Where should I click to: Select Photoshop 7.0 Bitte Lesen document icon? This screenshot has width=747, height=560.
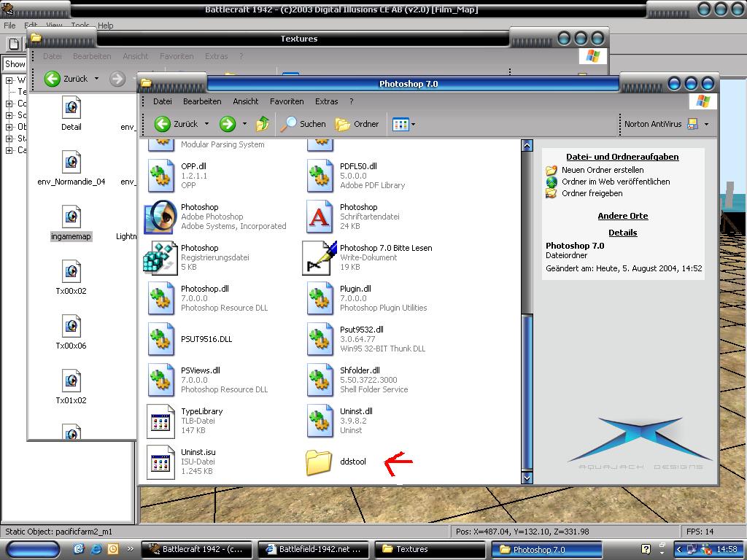coord(320,257)
